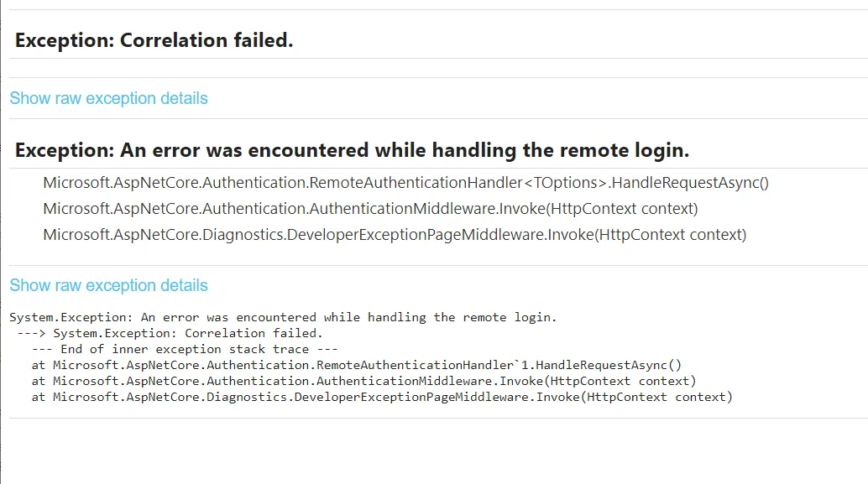Show raw exception details under Correlation failed
Screen dimensions: 868x484
(x=108, y=98)
